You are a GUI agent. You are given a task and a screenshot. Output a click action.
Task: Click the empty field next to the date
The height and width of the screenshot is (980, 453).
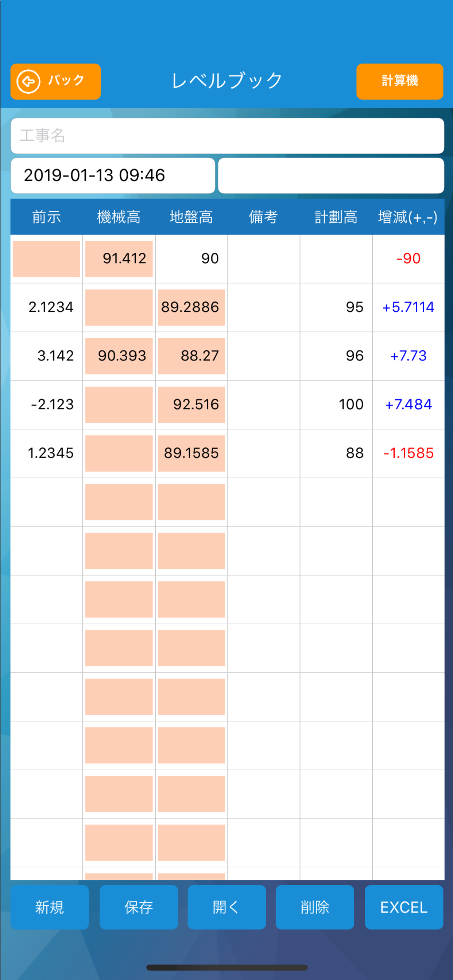coord(331,176)
